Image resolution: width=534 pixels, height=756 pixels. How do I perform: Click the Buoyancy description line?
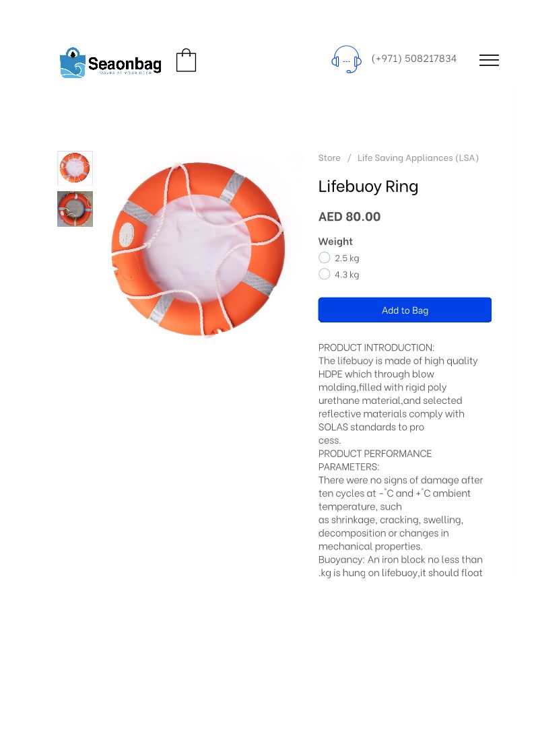pos(400,559)
